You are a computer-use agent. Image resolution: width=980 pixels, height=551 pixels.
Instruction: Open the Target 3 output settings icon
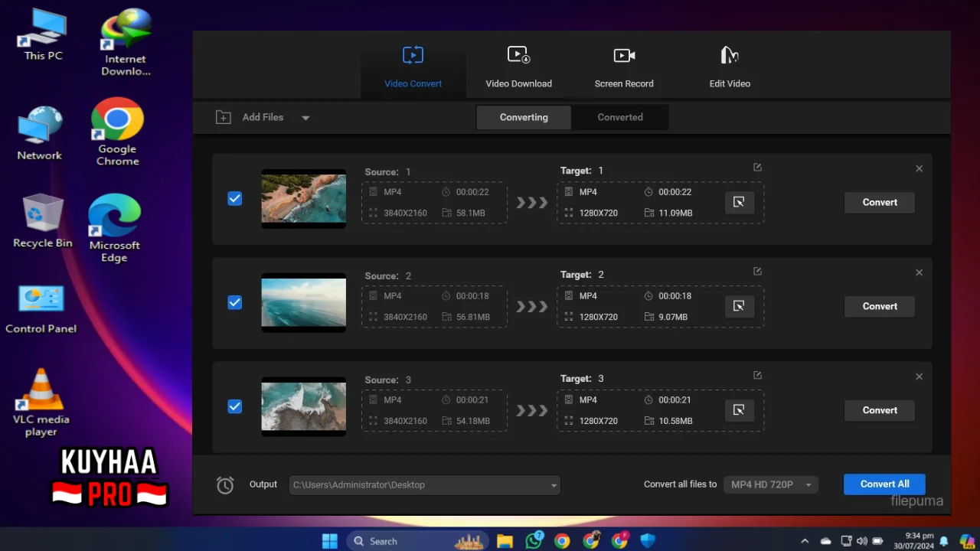click(739, 410)
